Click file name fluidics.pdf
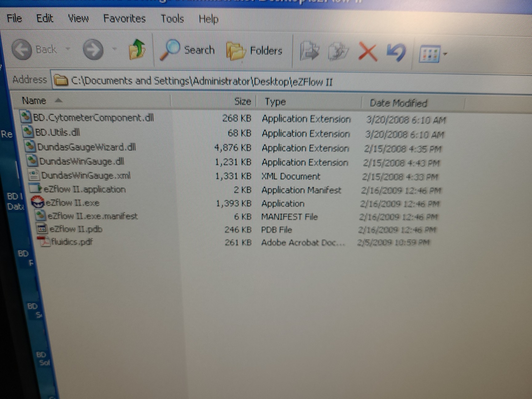This screenshot has height=399, width=532. point(72,242)
